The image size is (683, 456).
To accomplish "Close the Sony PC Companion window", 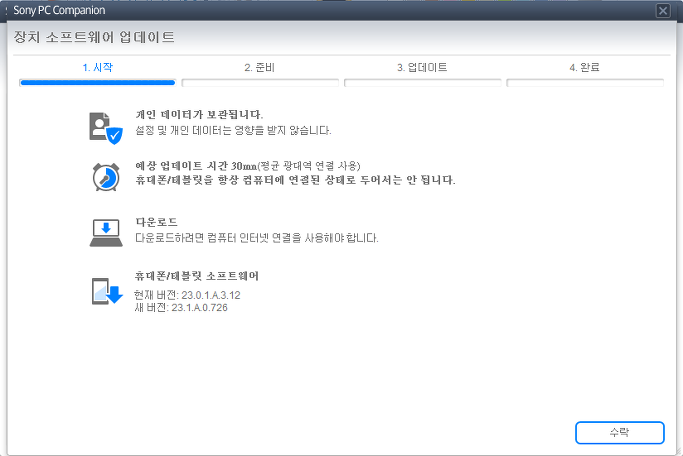I will pos(663,10).
